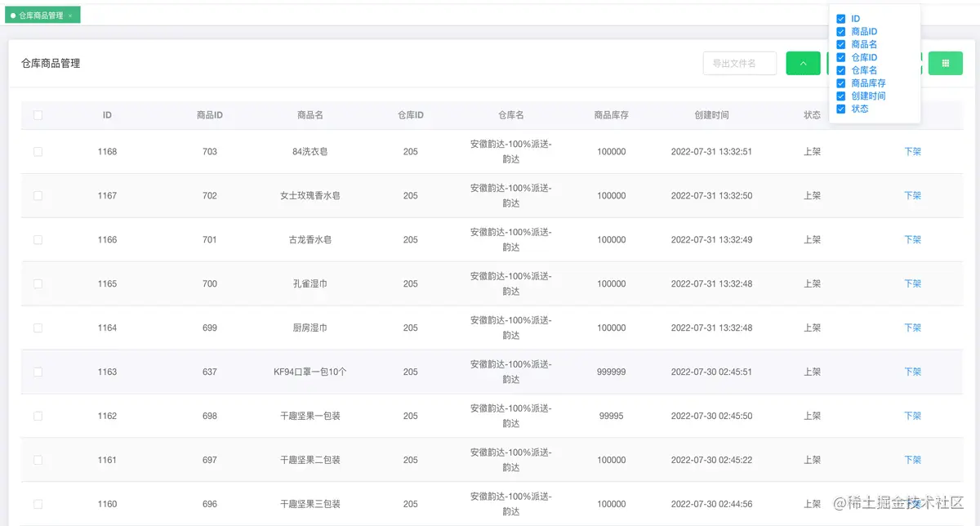Click 下架 link for 干趣坚果一包装 row

click(912, 417)
